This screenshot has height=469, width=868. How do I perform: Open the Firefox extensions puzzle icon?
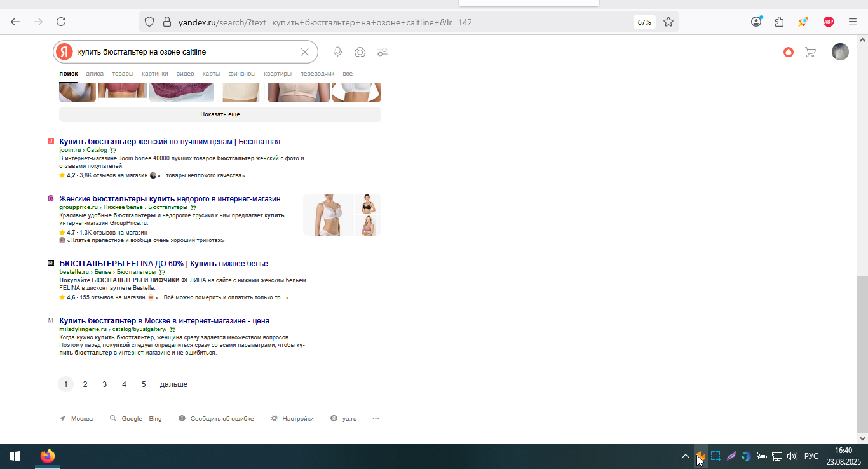tap(780, 22)
